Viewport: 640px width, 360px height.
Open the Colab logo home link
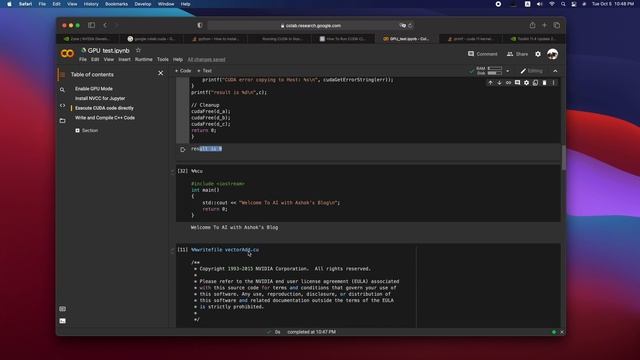coord(67,53)
